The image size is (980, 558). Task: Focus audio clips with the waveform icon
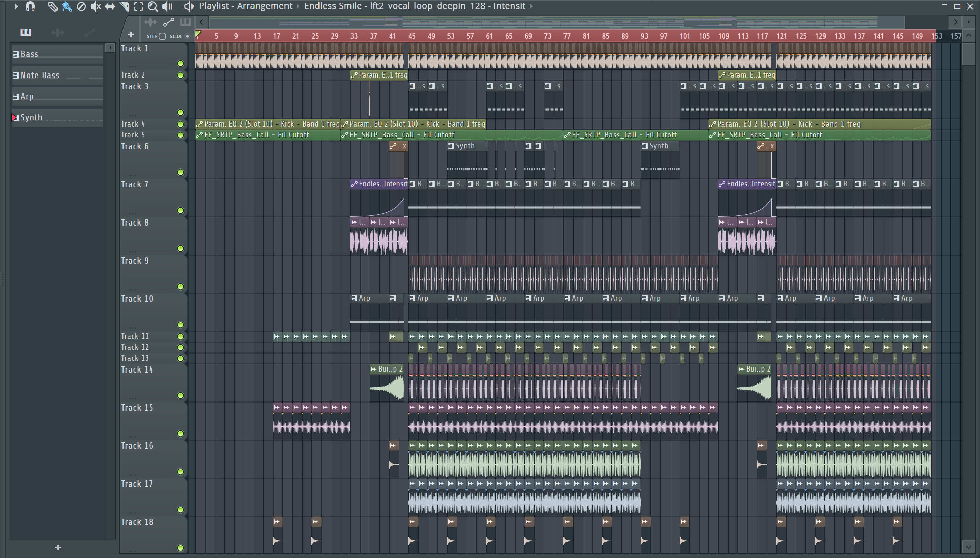[150, 22]
